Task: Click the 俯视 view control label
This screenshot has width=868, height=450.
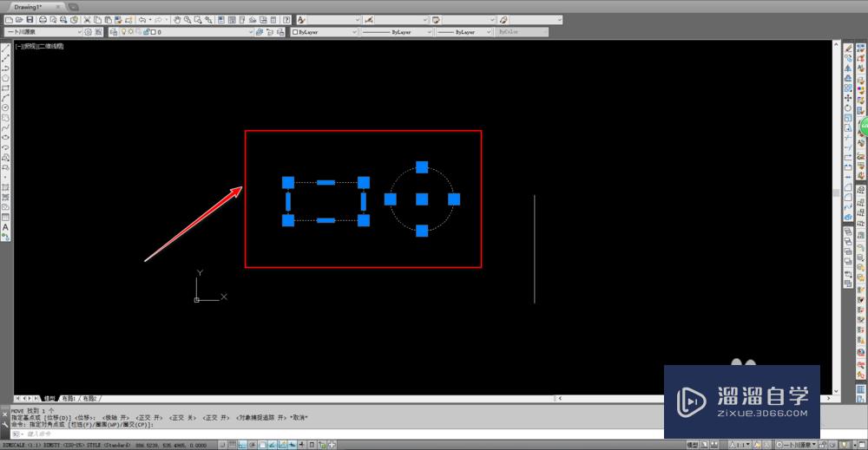Action: [x=30, y=47]
